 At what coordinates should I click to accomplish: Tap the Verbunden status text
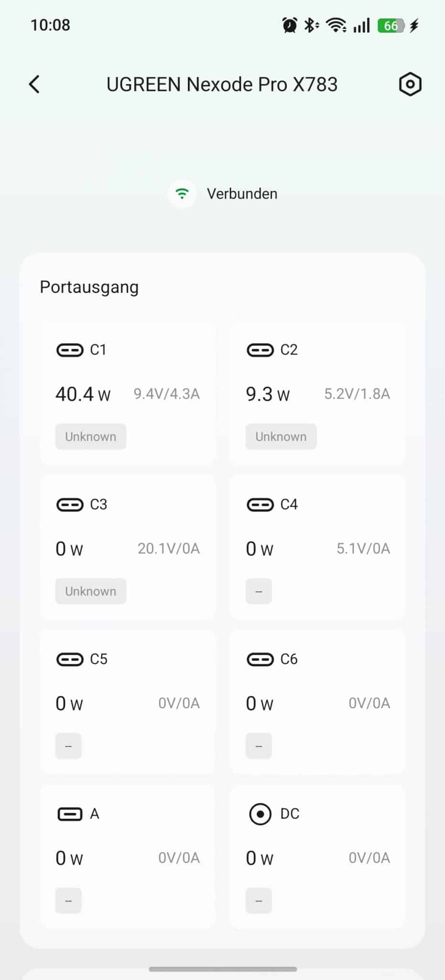pos(242,194)
